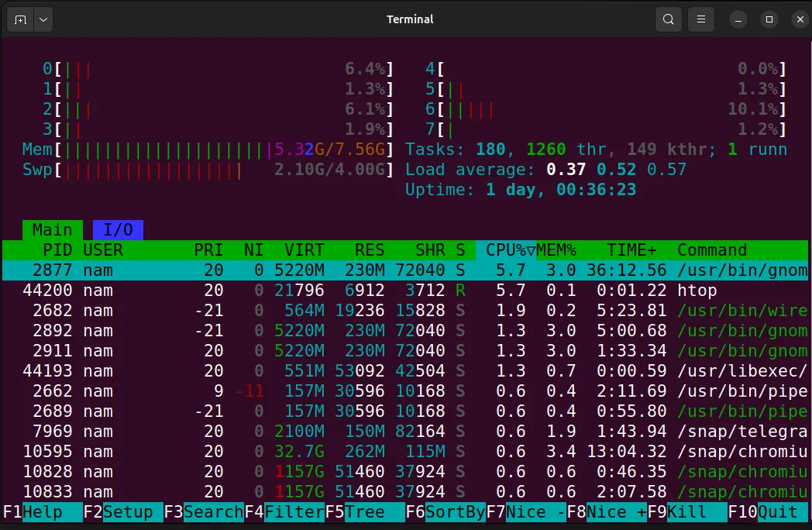This screenshot has width=812, height=530.
Task: Select the htop process row 44200
Action: coord(405,291)
